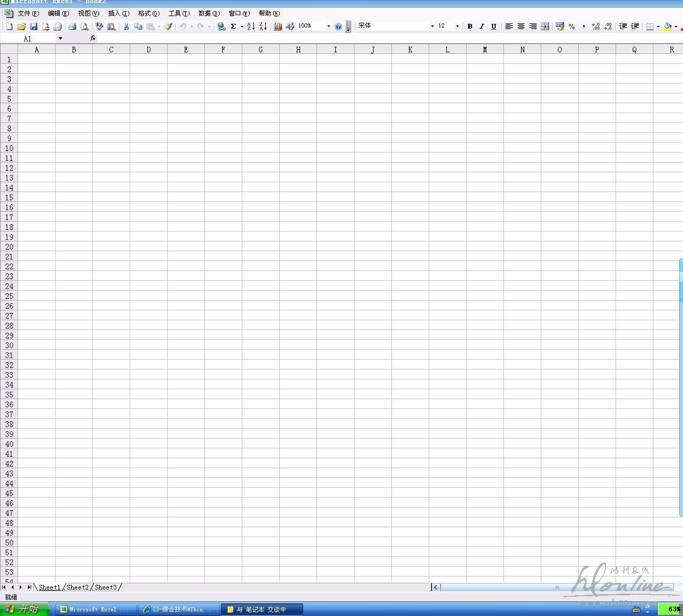Print the sheet using the printer icon
The image size is (683, 616).
pos(72,26)
